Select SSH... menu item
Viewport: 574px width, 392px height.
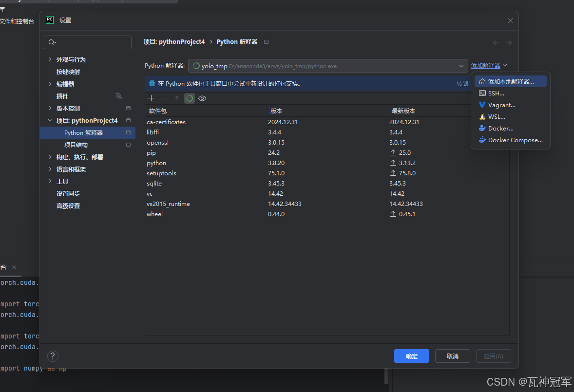tap(510, 93)
